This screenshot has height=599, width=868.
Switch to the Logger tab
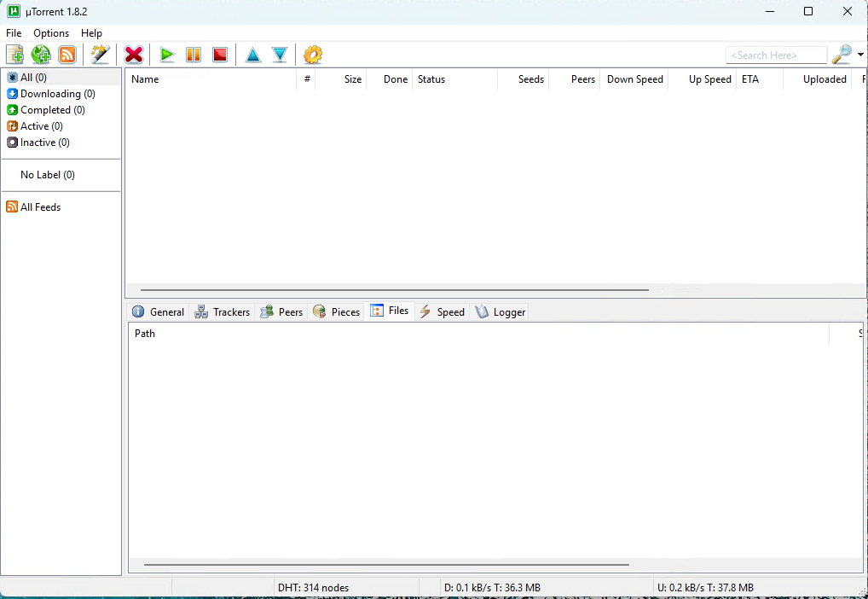(500, 312)
